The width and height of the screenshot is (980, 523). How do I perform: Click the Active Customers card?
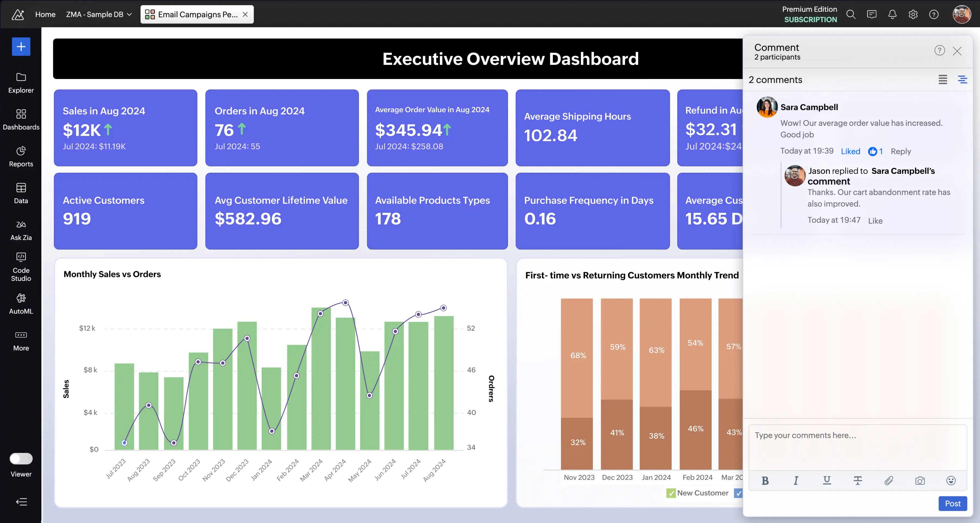click(x=125, y=211)
